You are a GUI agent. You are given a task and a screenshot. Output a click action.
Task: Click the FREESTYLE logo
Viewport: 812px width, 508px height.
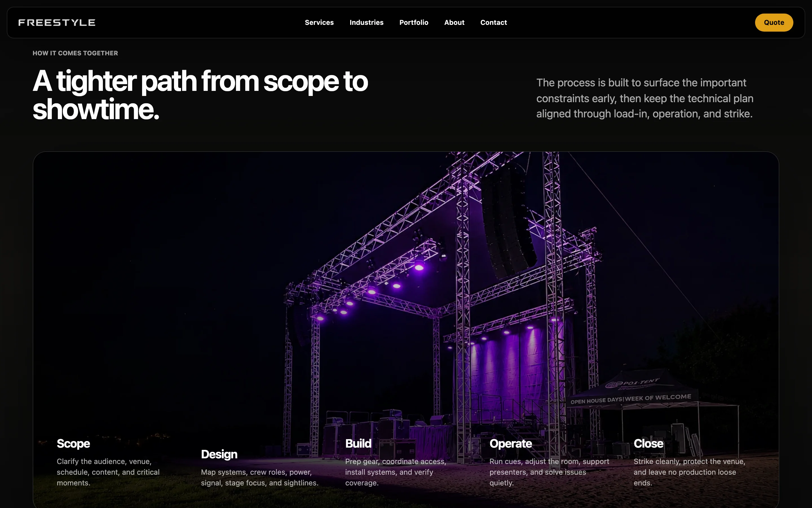pyautogui.click(x=57, y=23)
